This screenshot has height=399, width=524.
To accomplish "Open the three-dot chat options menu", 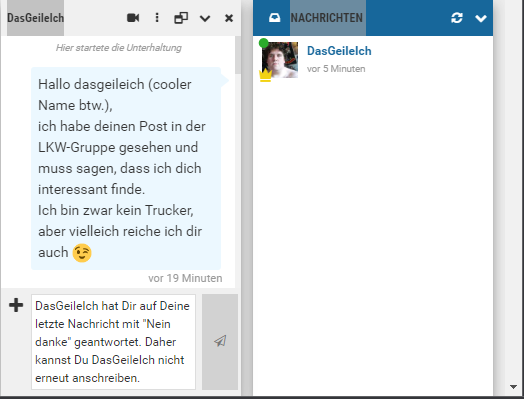I will tap(157, 18).
